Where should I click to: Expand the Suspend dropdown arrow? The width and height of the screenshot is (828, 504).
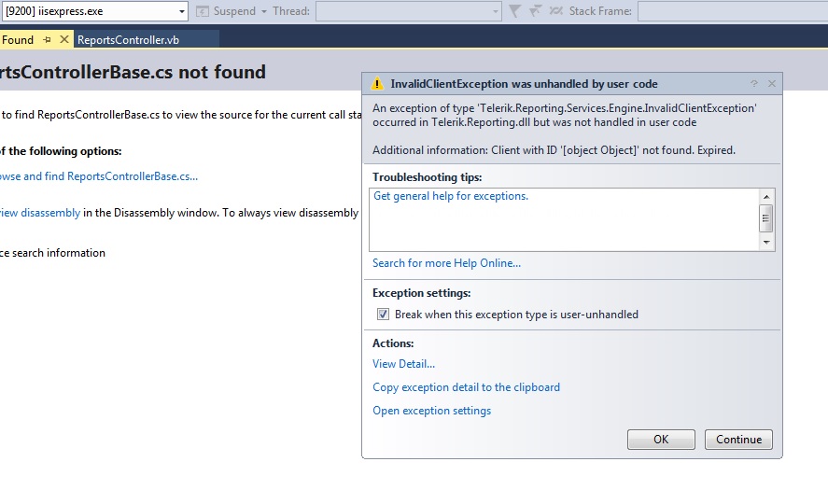pyautogui.click(x=264, y=11)
